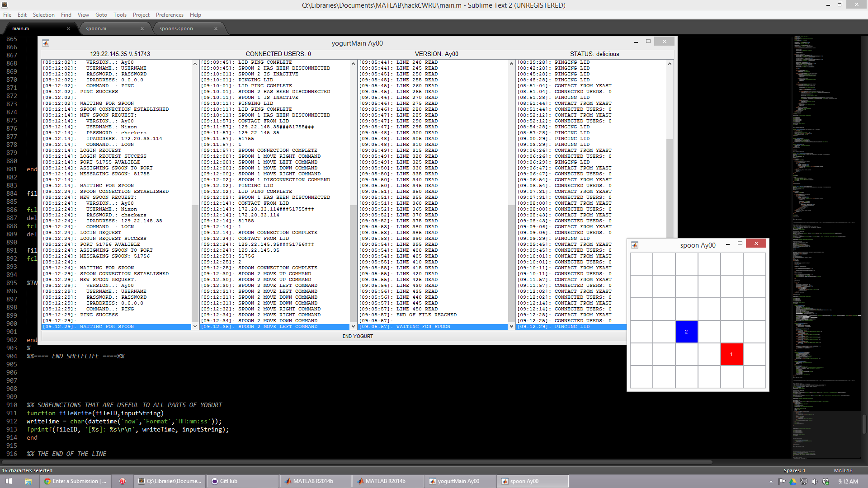This screenshot has height=488, width=868.
Task: Click MATLAB icon in spoon Ay00 title bar
Action: (x=635, y=245)
